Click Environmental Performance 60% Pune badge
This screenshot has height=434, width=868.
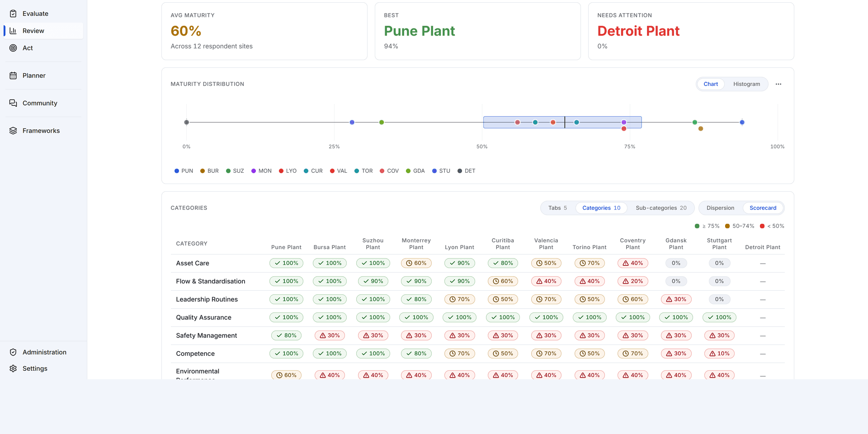click(x=286, y=375)
